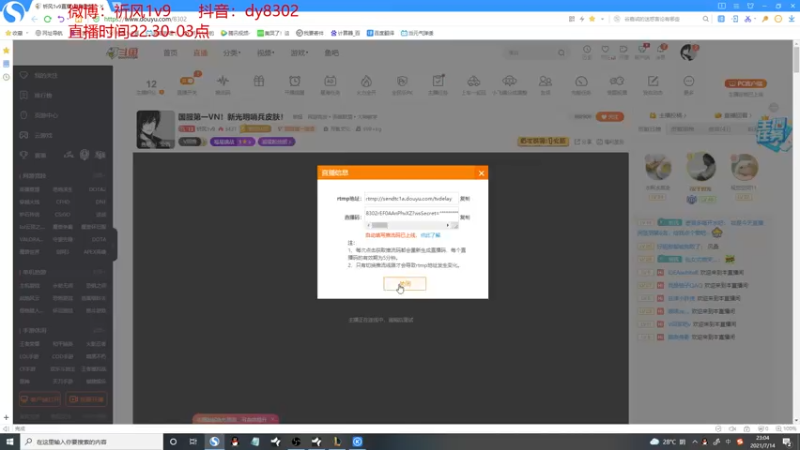The height and width of the screenshot is (450, 800).
Task: Click right arrow of stream code scrollbar
Action: point(447,225)
